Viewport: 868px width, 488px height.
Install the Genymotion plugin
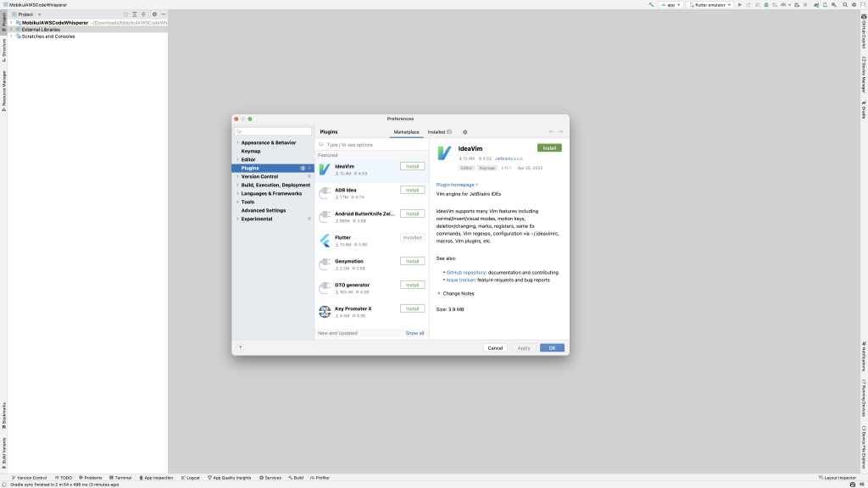click(x=413, y=261)
